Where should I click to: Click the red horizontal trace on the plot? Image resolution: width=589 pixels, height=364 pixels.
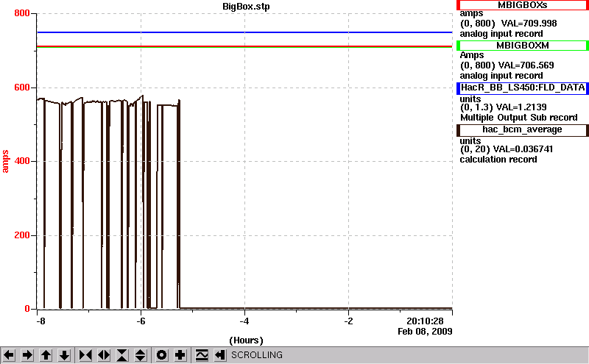(244, 46)
